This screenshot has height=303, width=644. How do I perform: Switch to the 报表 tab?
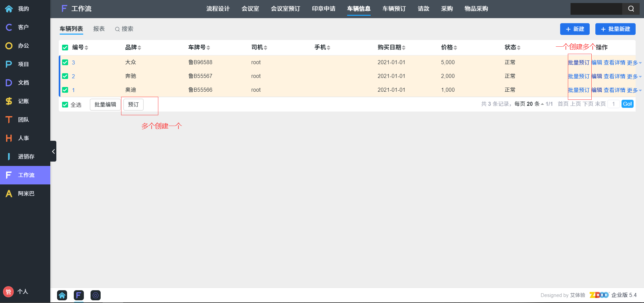click(99, 29)
